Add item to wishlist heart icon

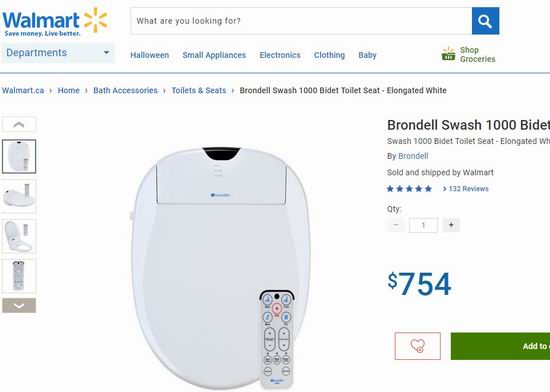(417, 346)
